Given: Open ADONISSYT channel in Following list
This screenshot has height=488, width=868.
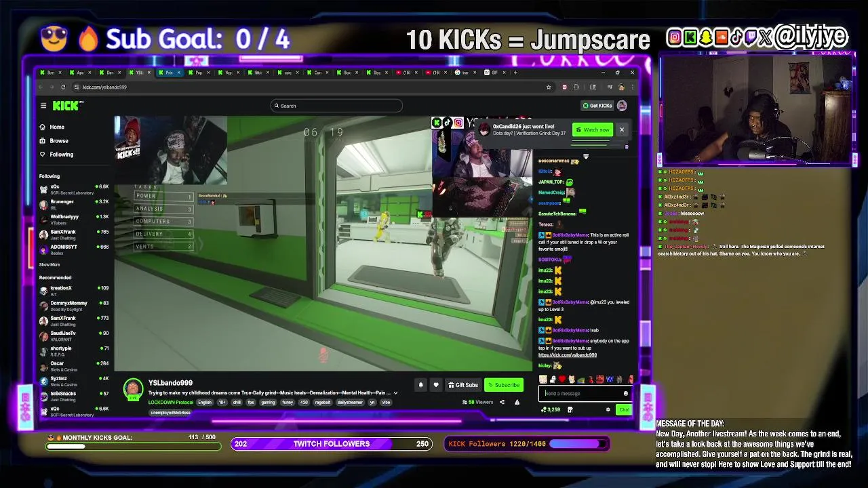Looking at the screenshot, I should (x=73, y=249).
